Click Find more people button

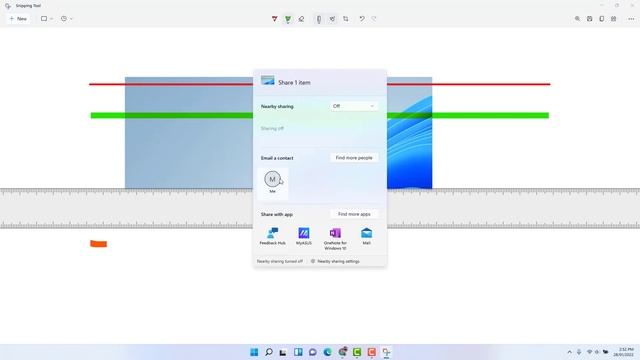tap(354, 158)
